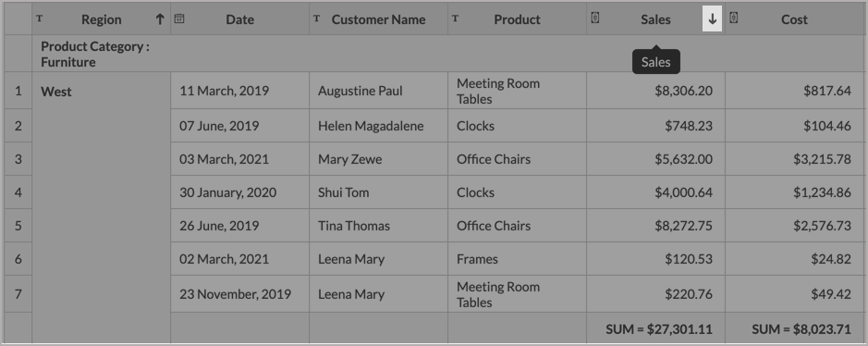Click the Sales column currency type icon
Screen dimensions: 868x346
click(594, 18)
